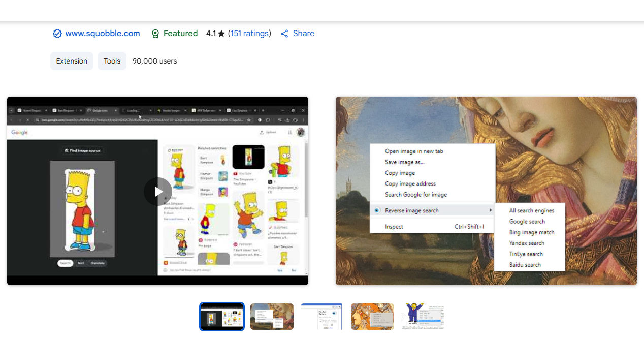The height and width of the screenshot is (339, 644).
Task: Select the fifth thumbnail with cartoon character
Action: point(423,317)
